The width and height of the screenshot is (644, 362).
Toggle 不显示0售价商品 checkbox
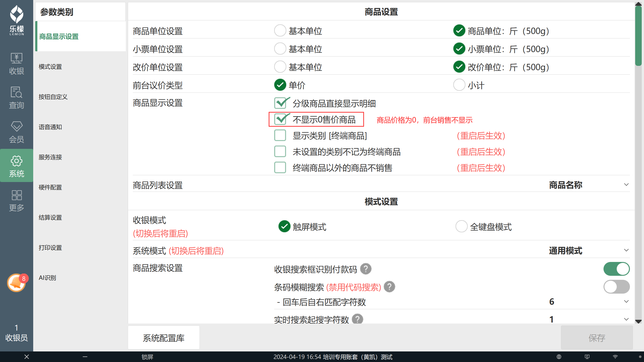pos(280,119)
